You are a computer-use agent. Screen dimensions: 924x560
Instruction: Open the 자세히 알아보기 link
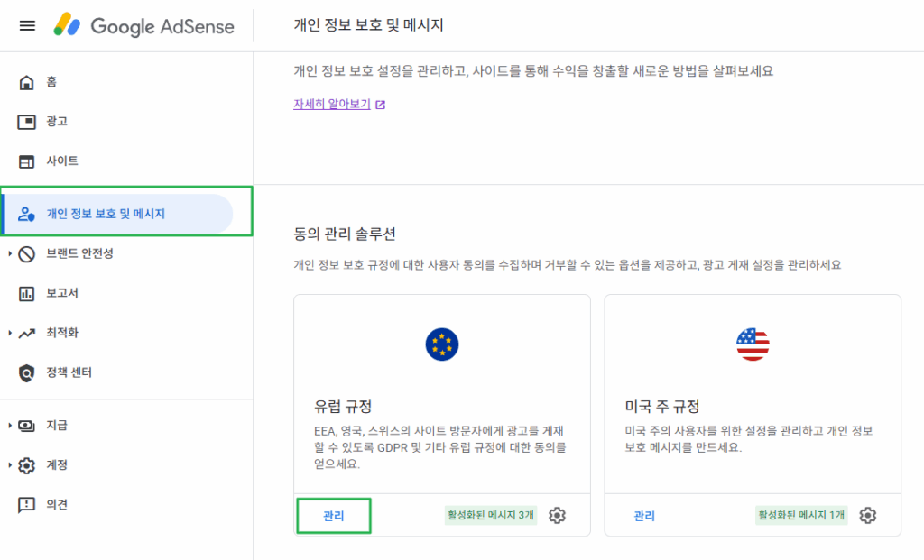click(x=329, y=105)
